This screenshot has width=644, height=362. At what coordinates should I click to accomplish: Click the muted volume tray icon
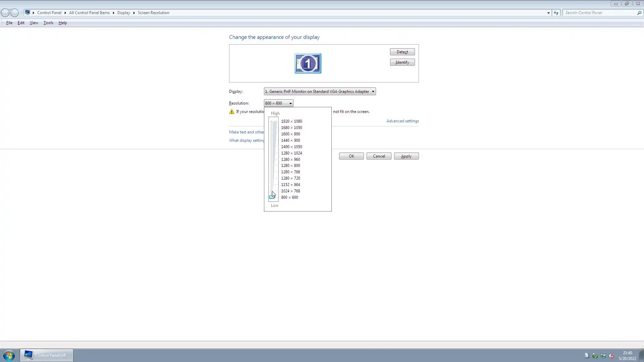(611, 356)
